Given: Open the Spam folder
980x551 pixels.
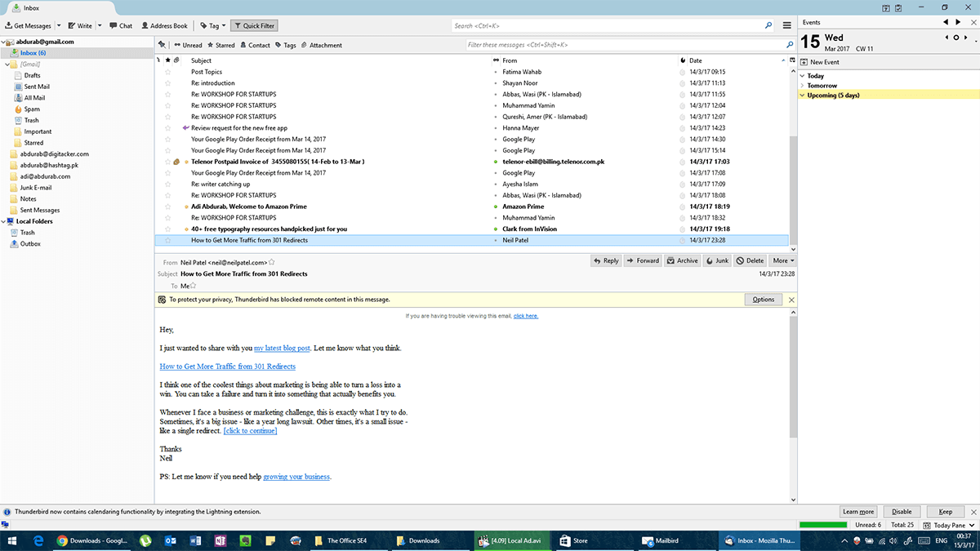Looking at the screenshot, I should 32,109.
